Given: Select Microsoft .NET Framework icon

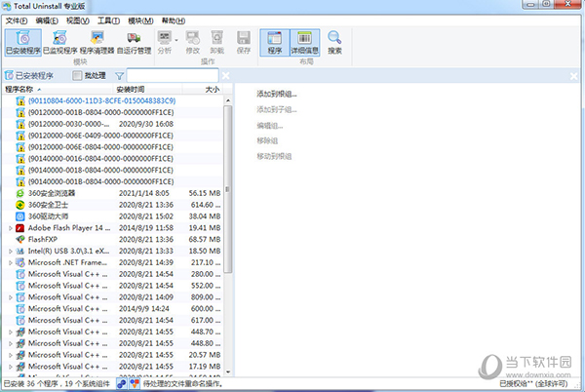Looking at the screenshot, I should [x=20, y=262].
